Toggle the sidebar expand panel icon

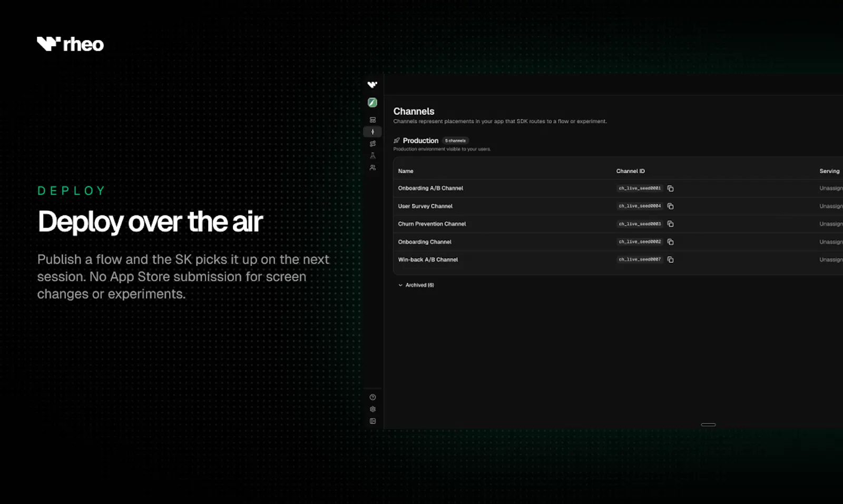point(373,421)
